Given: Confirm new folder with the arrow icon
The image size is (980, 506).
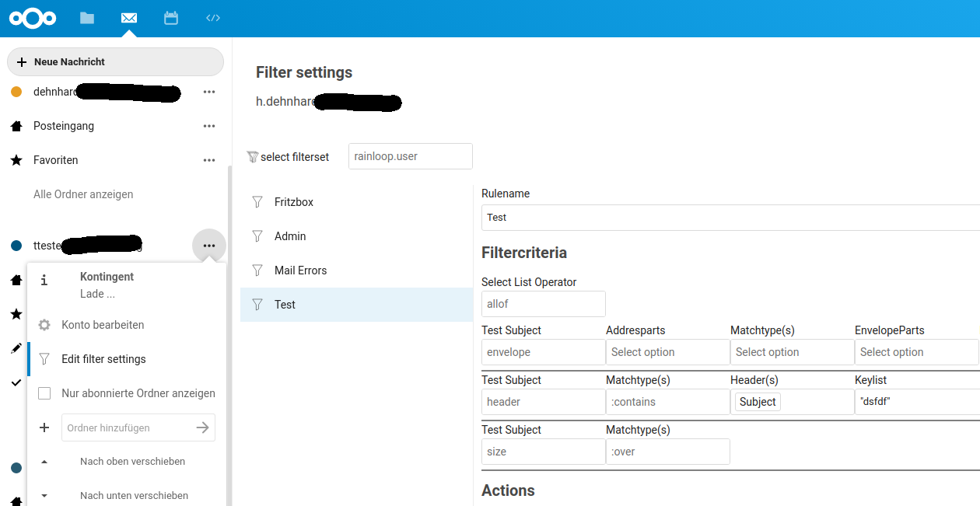Looking at the screenshot, I should pos(203,427).
